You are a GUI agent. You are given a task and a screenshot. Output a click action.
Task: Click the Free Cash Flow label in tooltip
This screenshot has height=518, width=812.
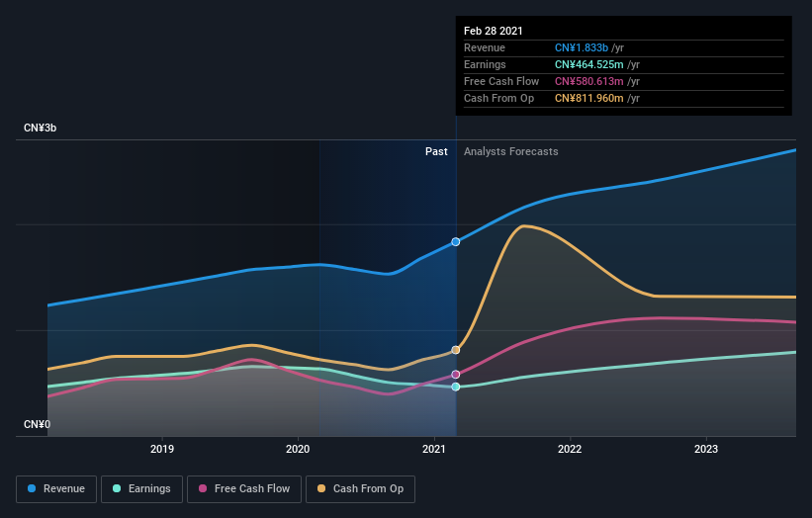tap(501, 81)
